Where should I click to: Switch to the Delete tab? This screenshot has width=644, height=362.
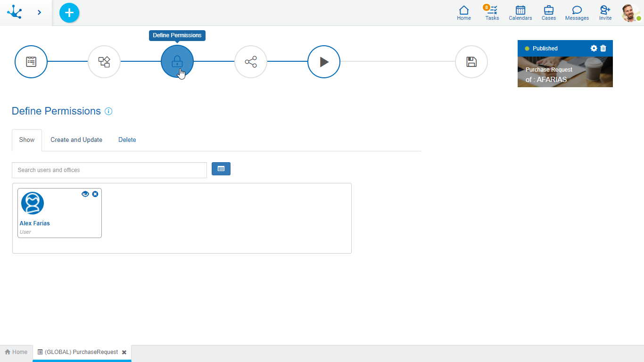click(127, 140)
